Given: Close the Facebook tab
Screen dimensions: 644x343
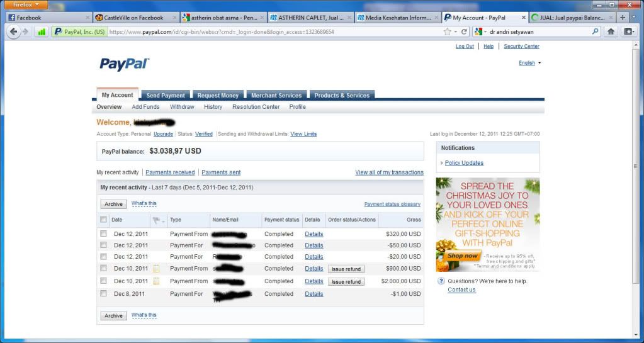Looking at the screenshot, I should (87, 18).
